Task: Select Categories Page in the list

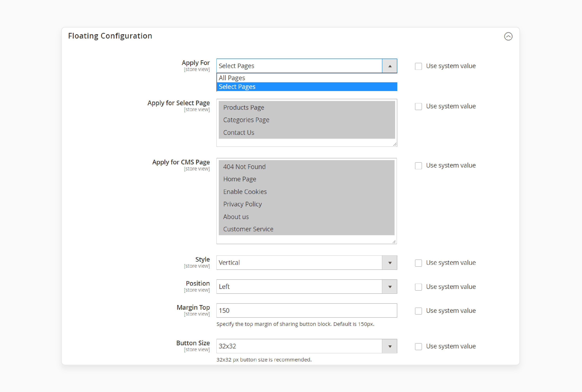Action: tap(307, 120)
